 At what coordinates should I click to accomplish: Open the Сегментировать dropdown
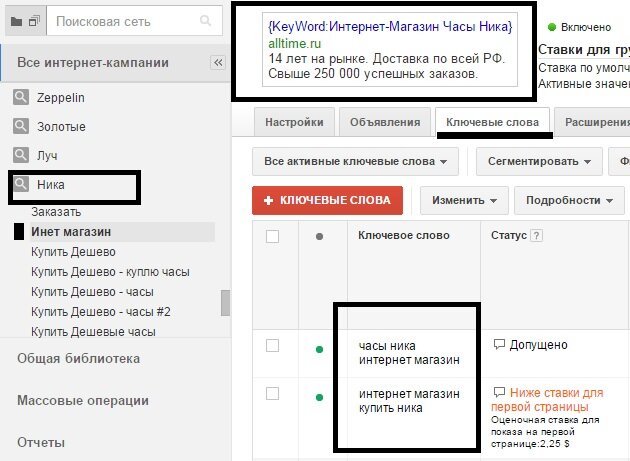pos(539,162)
